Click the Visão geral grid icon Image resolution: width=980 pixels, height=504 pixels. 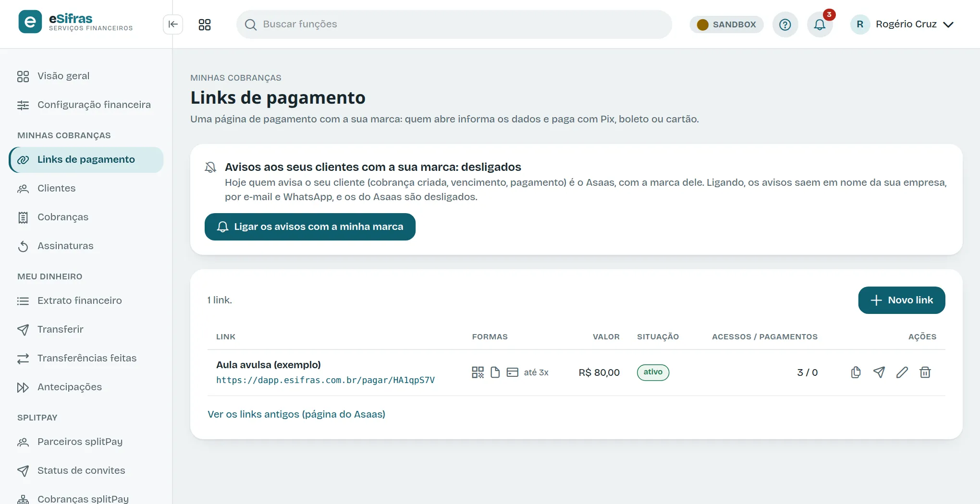pyautogui.click(x=23, y=76)
